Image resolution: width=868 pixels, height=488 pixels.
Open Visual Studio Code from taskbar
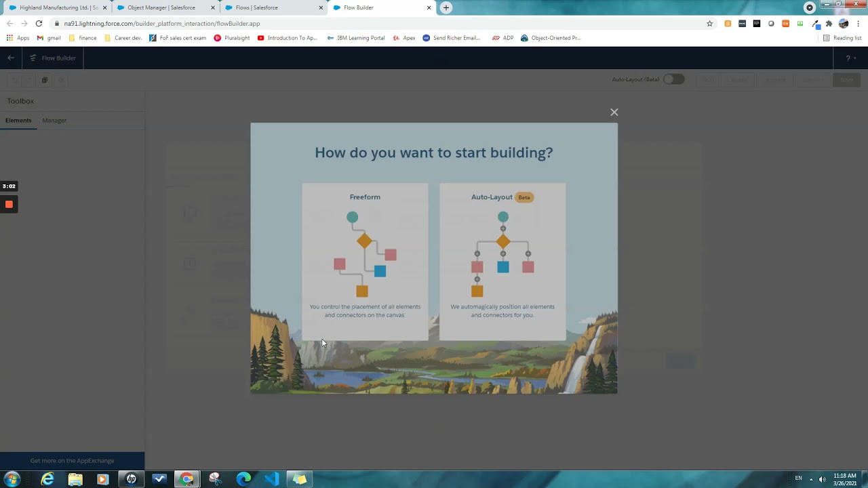[271, 479]
